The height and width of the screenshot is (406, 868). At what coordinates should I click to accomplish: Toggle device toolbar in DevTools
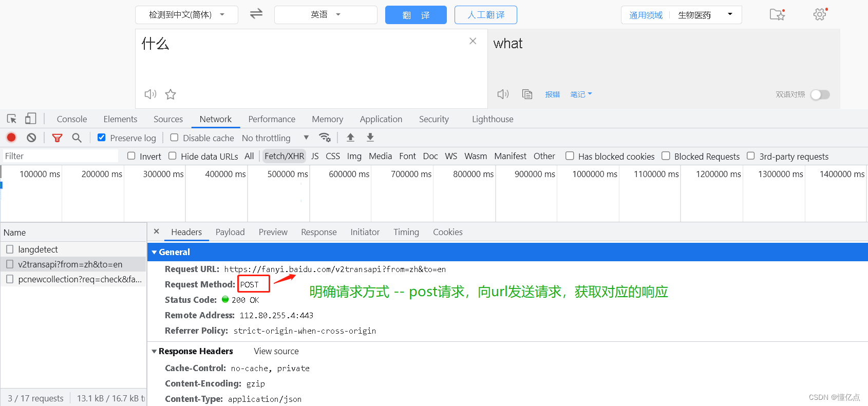coord(31,119)
